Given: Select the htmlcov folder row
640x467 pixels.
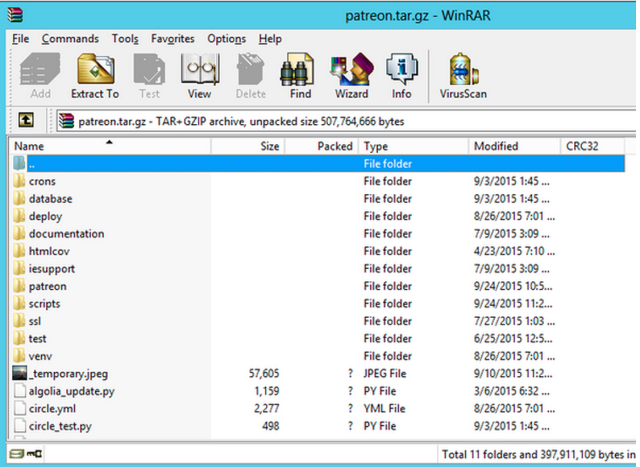Looking at the screenshot, I should tap(317, 251).
